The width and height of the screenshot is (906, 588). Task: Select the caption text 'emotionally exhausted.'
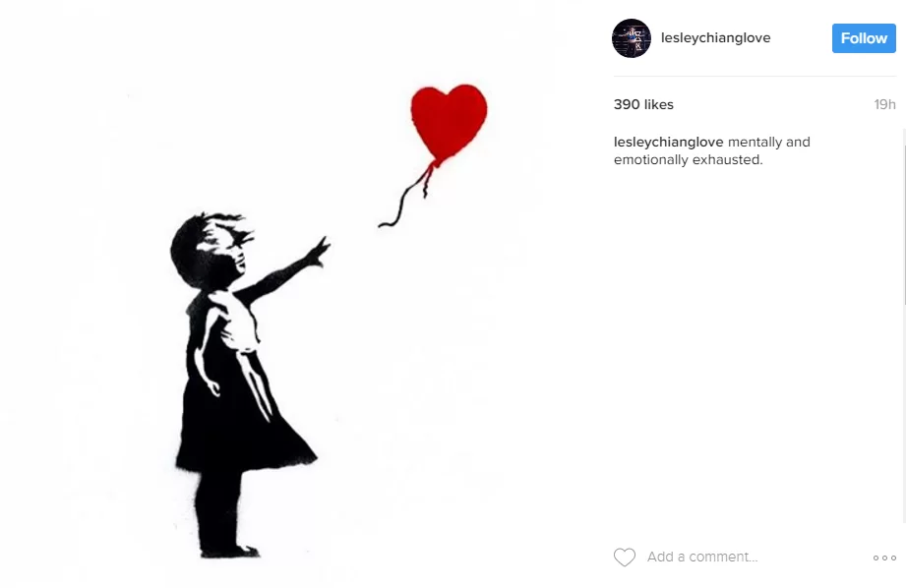coord(689,160)
